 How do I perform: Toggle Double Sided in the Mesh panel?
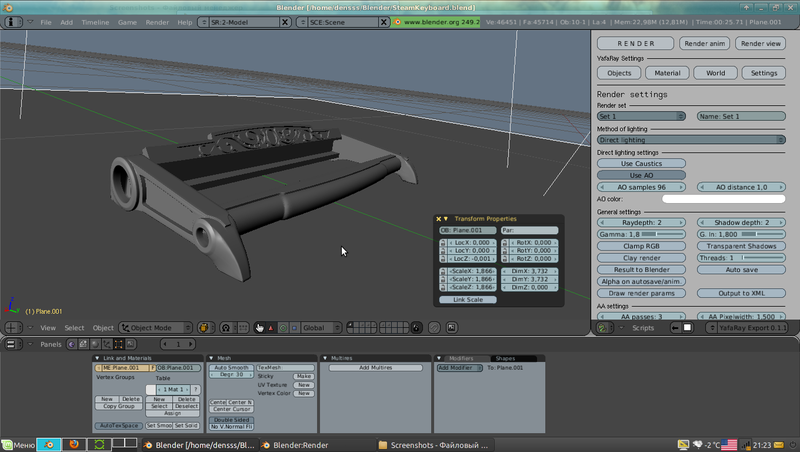pos(231,420)
